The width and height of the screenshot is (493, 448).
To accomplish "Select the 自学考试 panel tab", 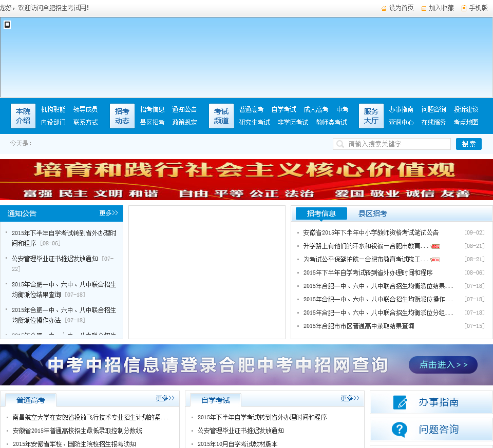I will pyautogui.click(x=216, y=400).
